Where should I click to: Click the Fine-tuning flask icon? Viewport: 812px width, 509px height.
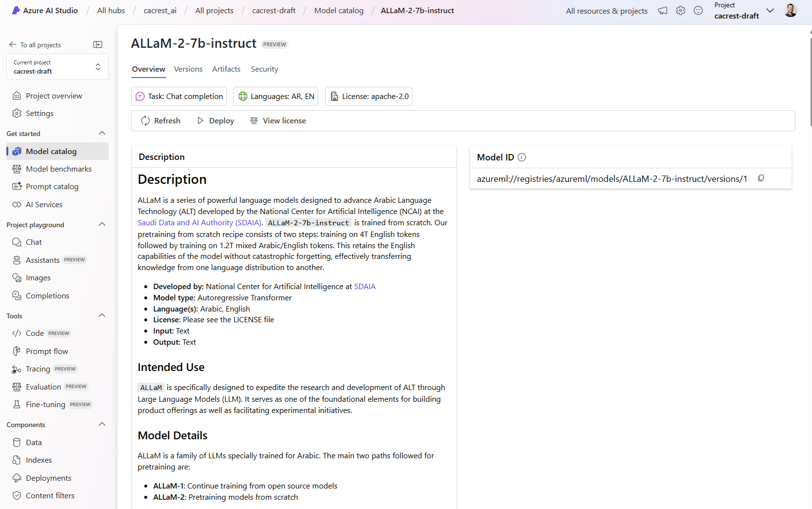click(17, 405)
